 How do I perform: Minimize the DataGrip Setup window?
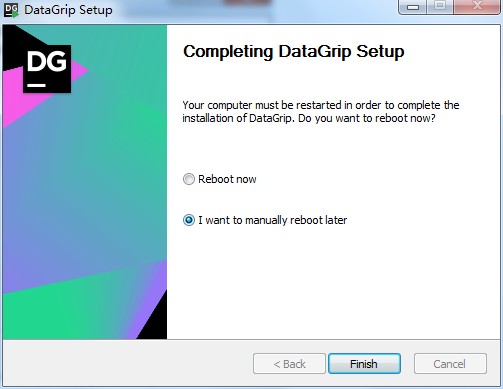pyautogui.click(x=413, y=6)
